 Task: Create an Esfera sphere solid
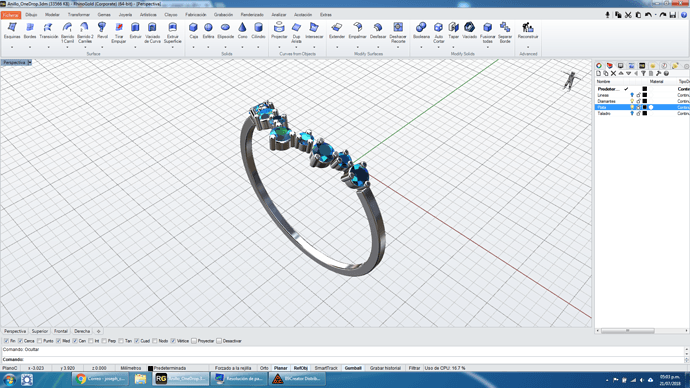pyautogui.click(x=208, y=30)
